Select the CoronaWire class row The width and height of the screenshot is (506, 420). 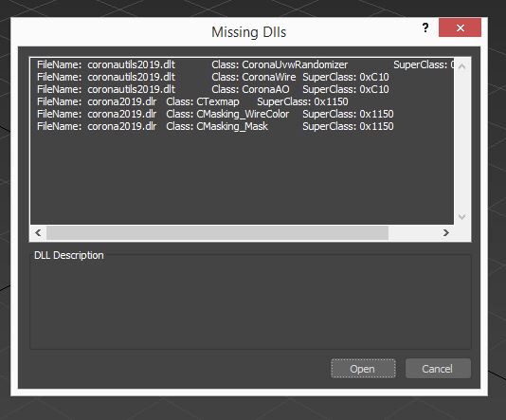coord(243,77)
